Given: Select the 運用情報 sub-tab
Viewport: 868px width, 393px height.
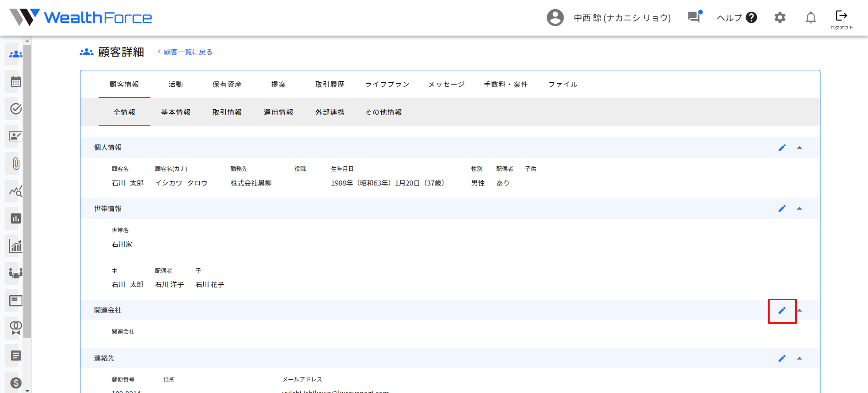Looking at the screenshot, I should (278, 112).
